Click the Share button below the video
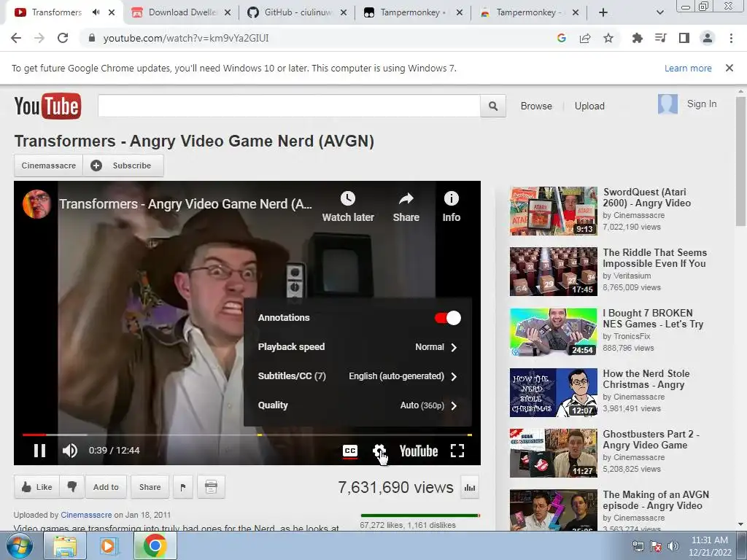Screen dimensions: 747x560 click(x=150, y=487)
